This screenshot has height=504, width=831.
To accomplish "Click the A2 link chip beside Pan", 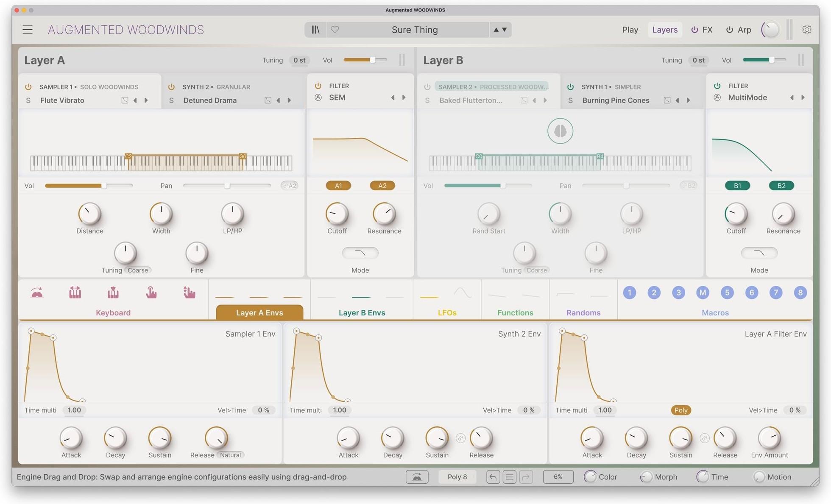I will [x=290, y=186].
